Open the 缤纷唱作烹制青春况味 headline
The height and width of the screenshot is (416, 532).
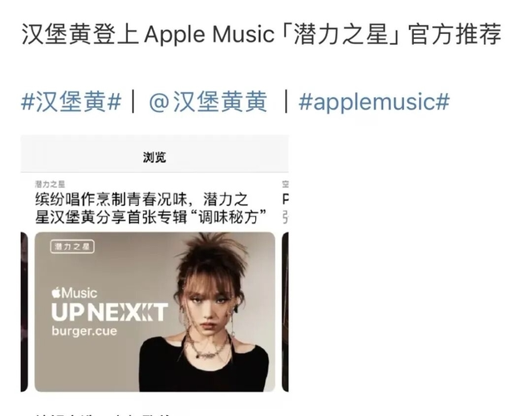[x=151, y=208]
